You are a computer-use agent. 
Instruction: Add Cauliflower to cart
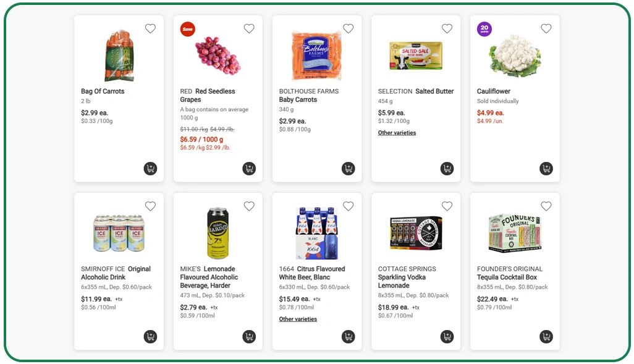click(546, 168)
